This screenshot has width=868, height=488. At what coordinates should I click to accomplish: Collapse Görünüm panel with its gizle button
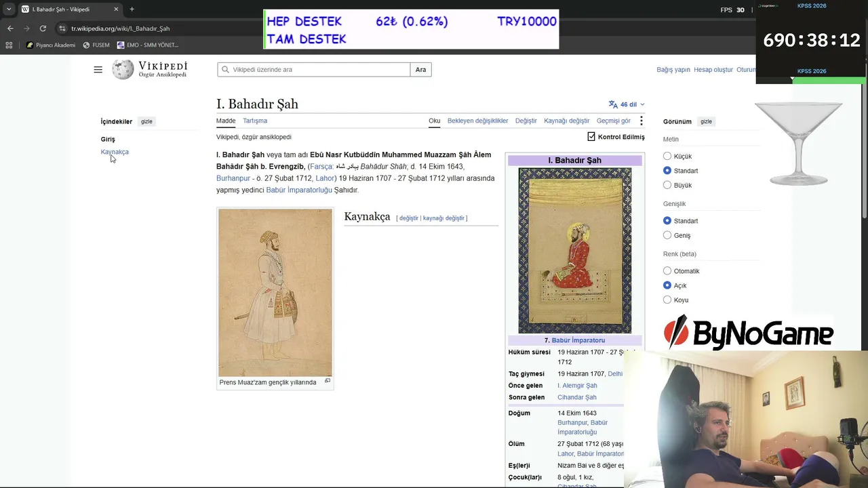(706, 122)
